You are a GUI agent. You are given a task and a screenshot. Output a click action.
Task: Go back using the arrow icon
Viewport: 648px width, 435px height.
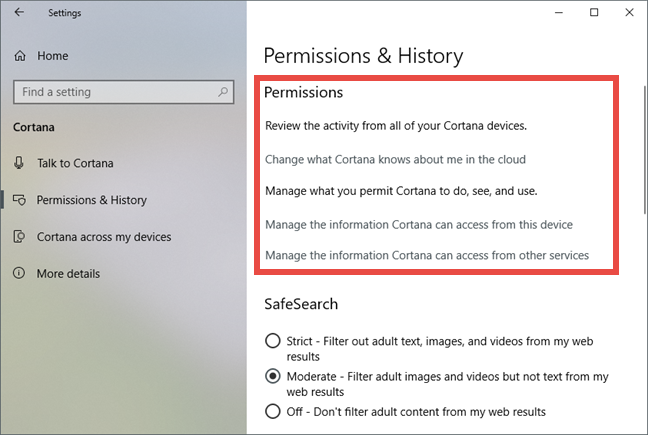(19, 12)
